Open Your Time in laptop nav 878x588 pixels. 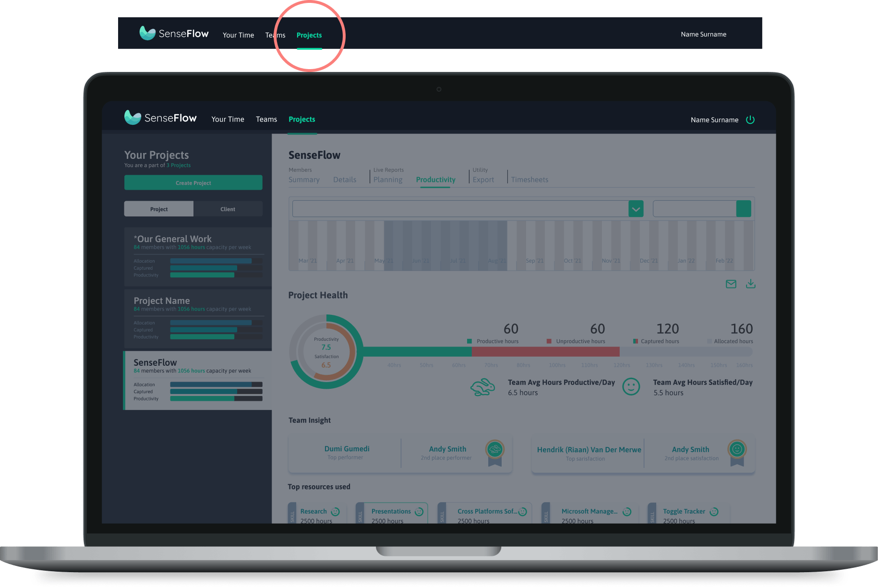[228, 120]
